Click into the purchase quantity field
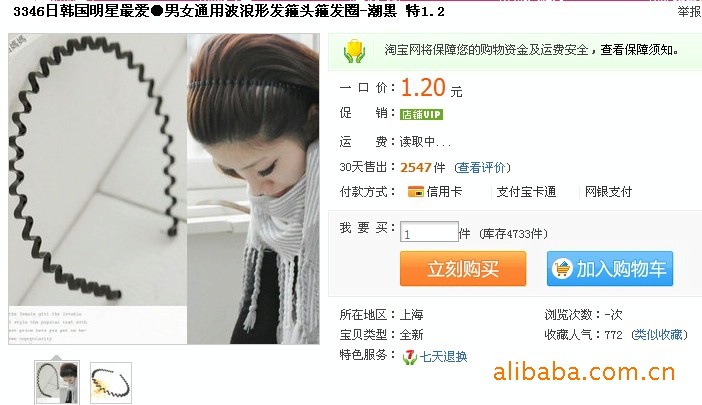The height and width of the screenshot is (405, 702). tap(429, 232)
